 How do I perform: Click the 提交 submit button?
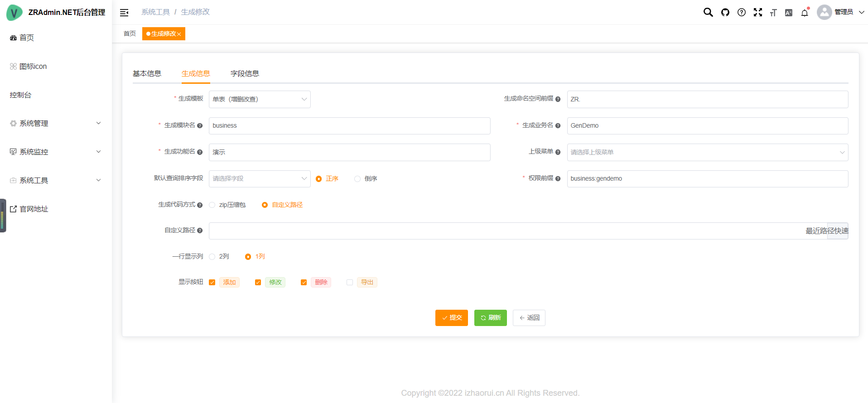click(x=451, y=318)
